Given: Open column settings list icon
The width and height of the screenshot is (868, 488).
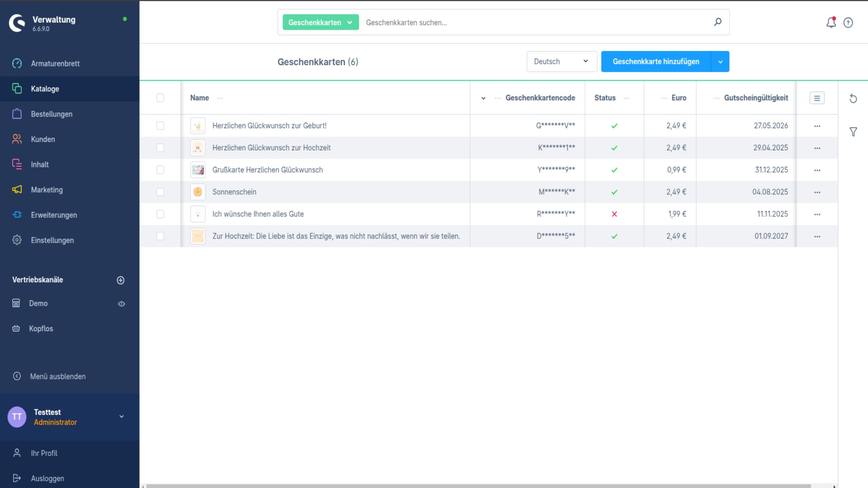Looking at the screenshot, I should 817,98.
